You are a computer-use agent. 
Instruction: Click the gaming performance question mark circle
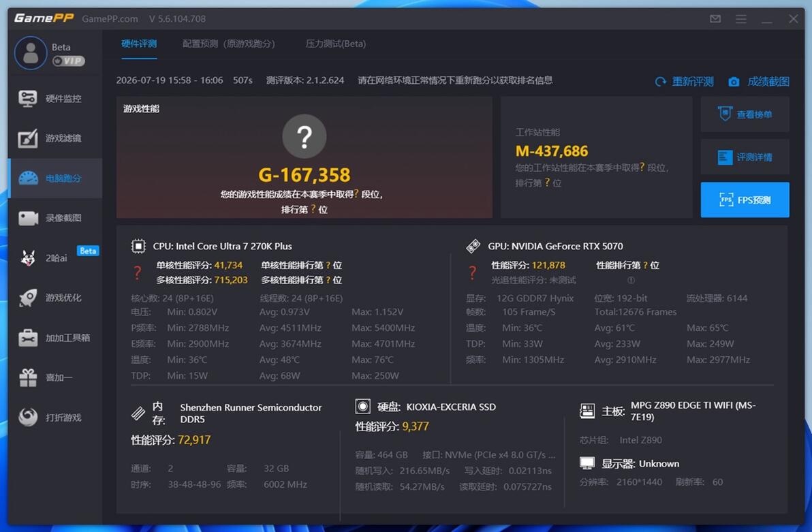pyautogui.click(x=304, y=136)
